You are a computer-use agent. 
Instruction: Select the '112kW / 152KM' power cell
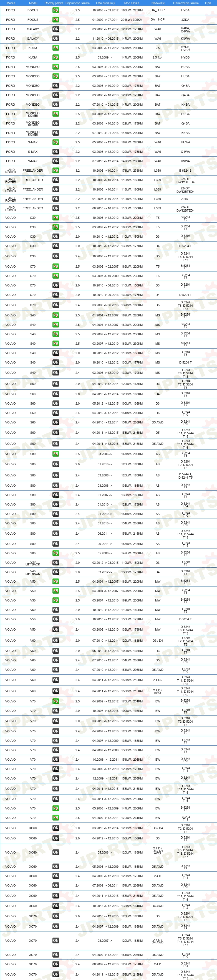(132, 199)
